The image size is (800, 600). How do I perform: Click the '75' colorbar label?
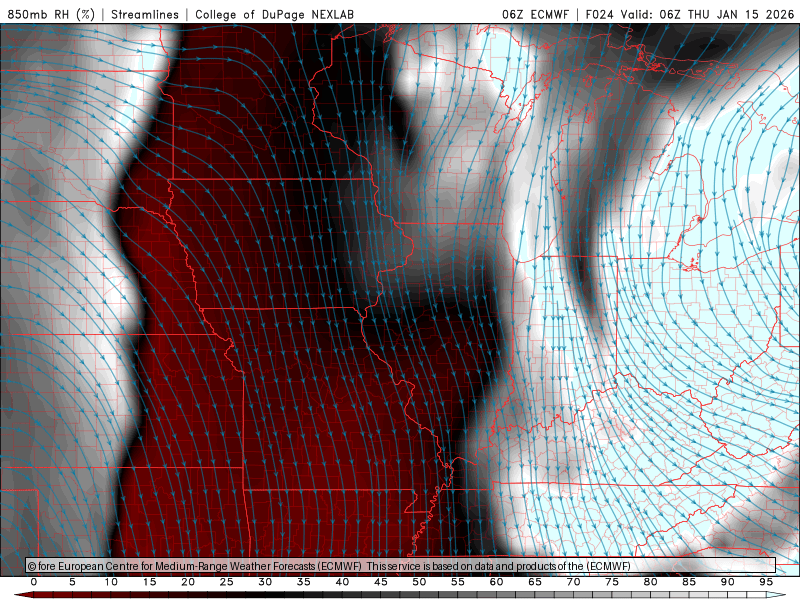pos(611,582)
